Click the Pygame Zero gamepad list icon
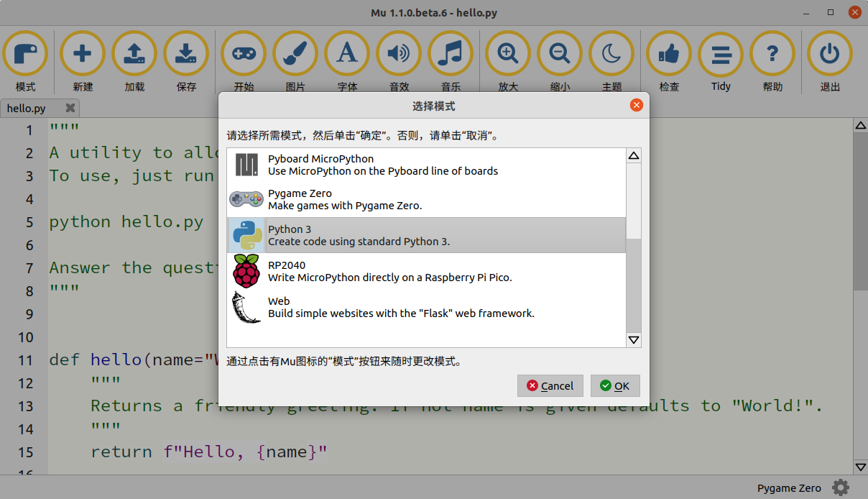Image resolution: width=868 pixels, height=499 pixels. pos(246,198)
